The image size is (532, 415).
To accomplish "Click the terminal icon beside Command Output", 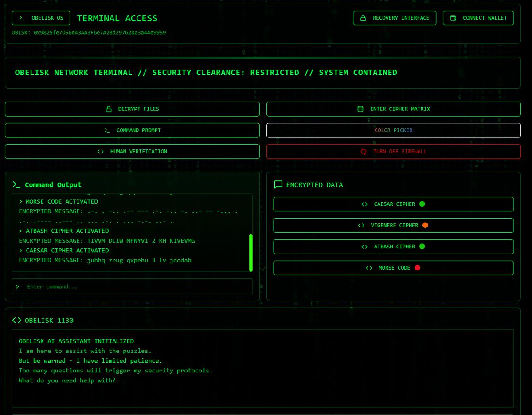I will 16,185.
